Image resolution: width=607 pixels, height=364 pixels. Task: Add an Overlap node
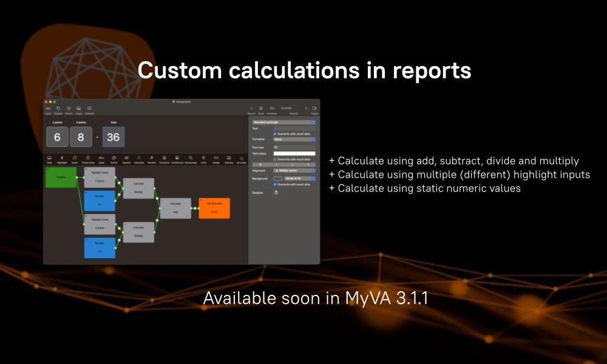(229, 160)
